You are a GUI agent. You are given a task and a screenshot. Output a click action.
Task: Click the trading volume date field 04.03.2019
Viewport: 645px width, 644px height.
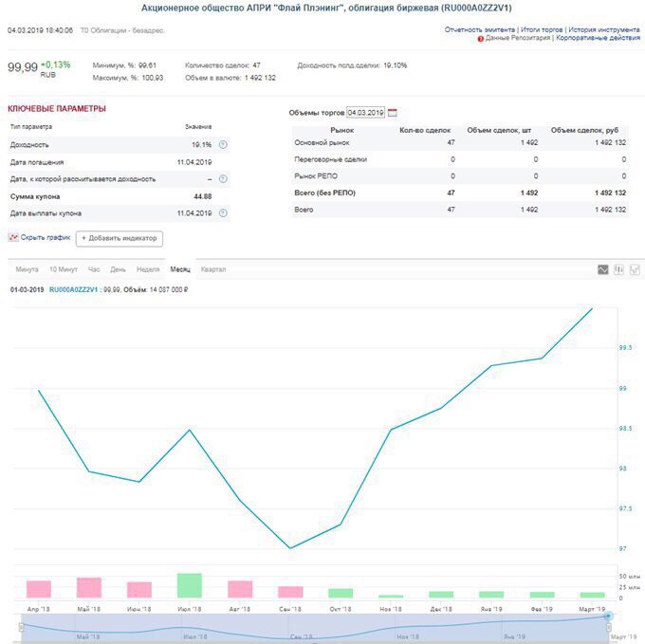pyautogui.click(x=365, y=112)
